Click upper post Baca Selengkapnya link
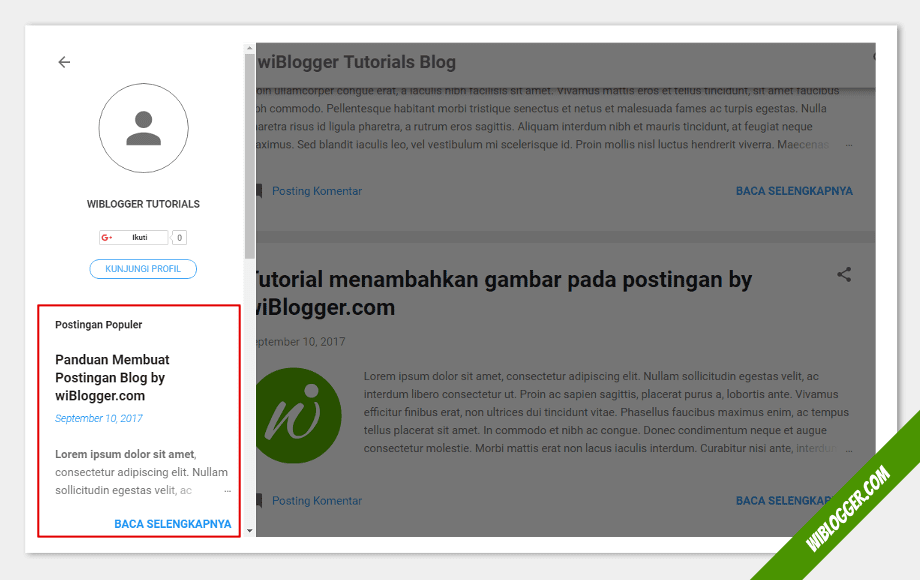 click(794, 191)
